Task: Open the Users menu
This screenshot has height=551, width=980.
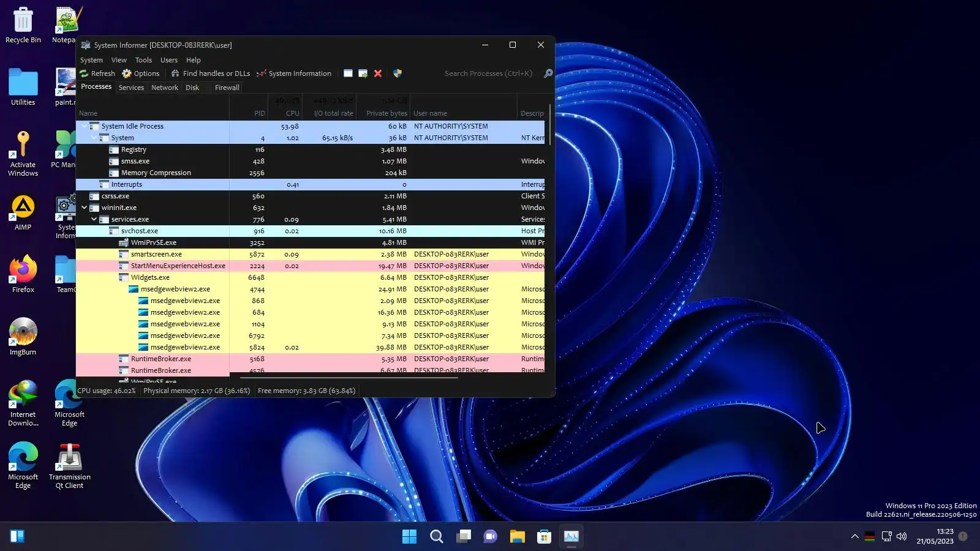Action: (x=169, y=60)
